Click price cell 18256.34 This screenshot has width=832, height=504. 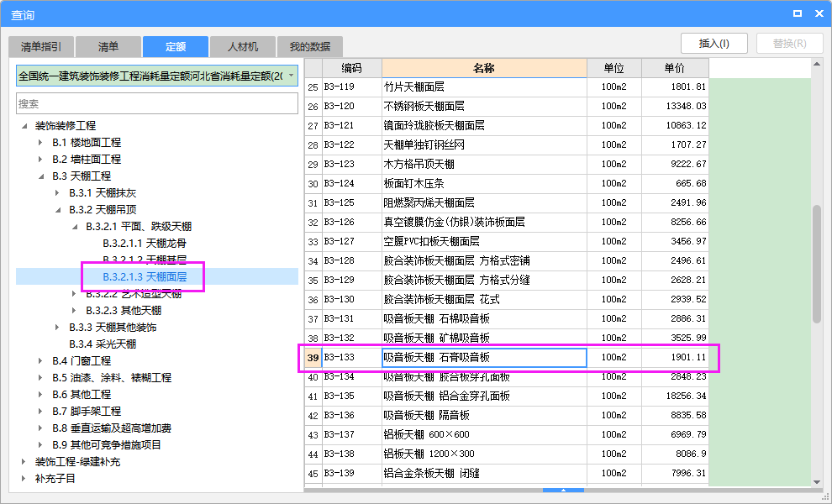tap(675, 396)
